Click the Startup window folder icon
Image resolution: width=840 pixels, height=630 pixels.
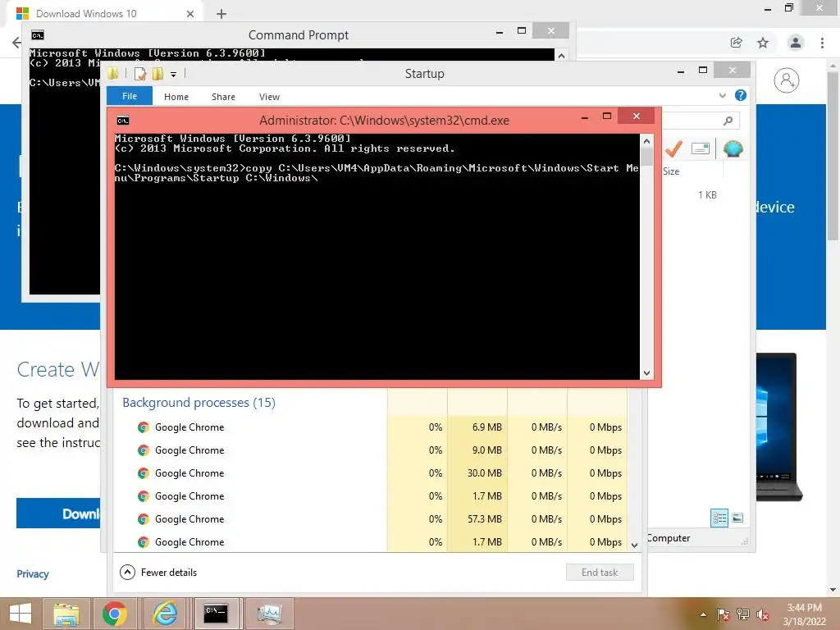tap(113, 73)
